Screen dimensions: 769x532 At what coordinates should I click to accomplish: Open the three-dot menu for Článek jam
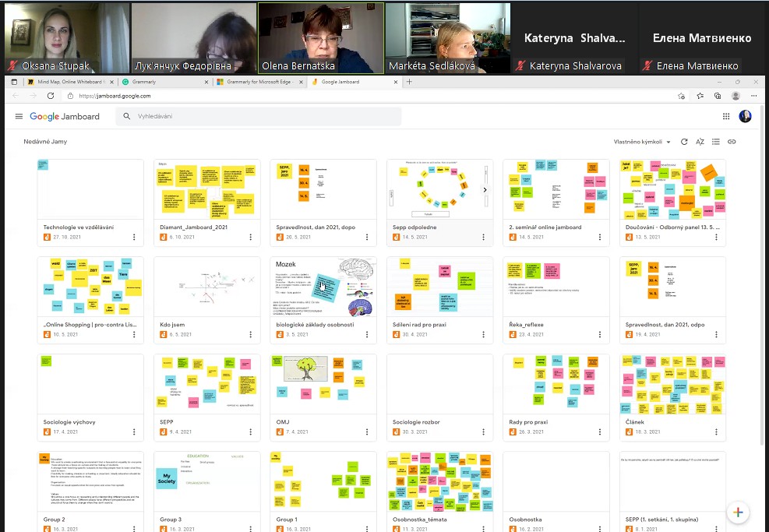[717, 432]
